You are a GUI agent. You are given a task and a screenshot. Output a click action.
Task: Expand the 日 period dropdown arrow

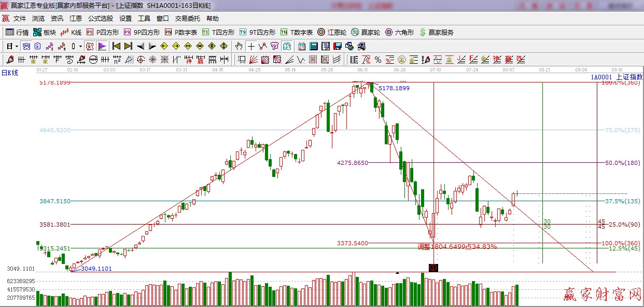click(x=17, y=46)
